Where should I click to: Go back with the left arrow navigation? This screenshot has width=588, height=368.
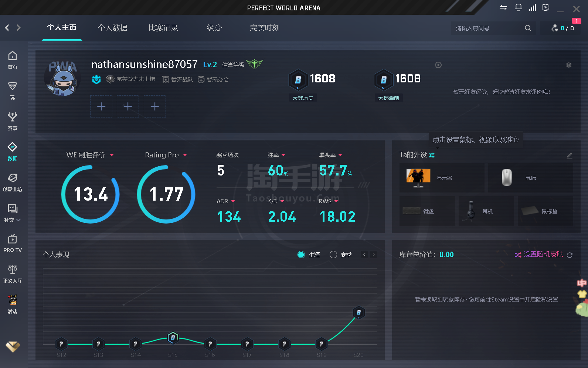click(x=7, y=28)
